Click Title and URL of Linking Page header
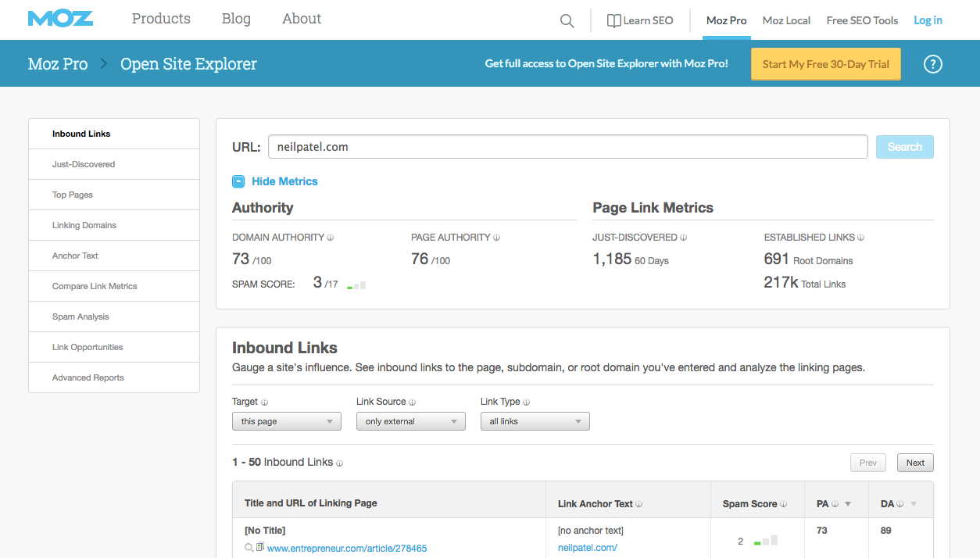 point(311,503)
